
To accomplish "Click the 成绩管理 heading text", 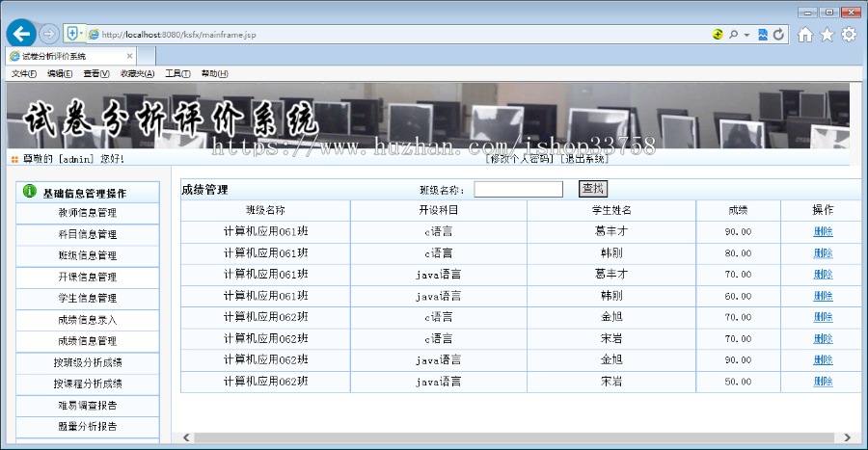I will pos(204,190).
